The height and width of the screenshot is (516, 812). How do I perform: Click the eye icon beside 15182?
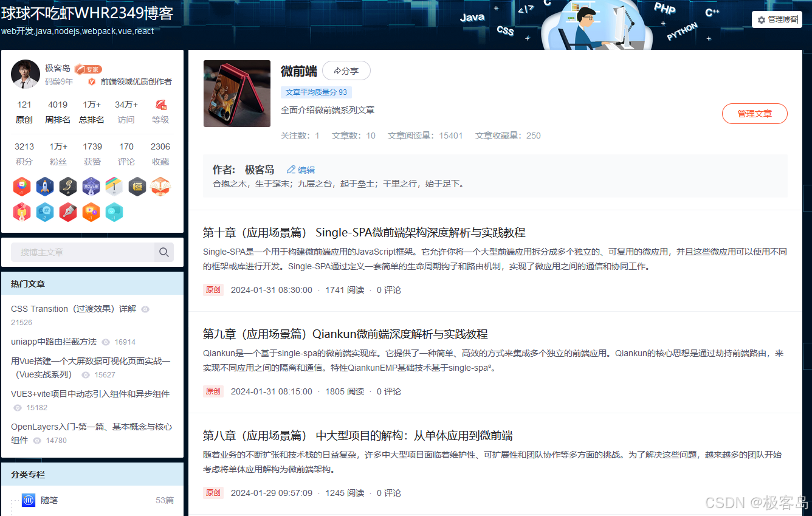click(x=18, y=408)
